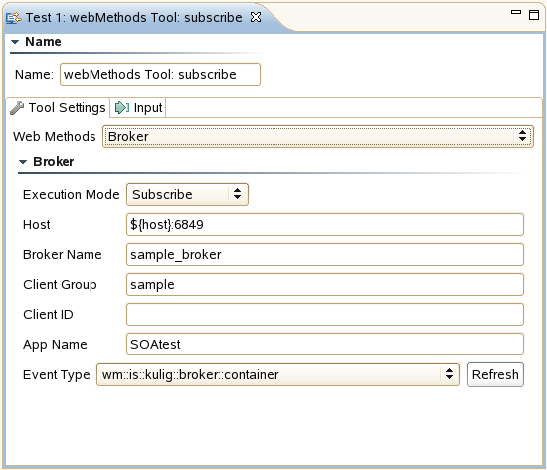Viewport: 547px width, 470px height.
Task: Click the wrench icon on Tool Settings
Action: tap(17, 108)
